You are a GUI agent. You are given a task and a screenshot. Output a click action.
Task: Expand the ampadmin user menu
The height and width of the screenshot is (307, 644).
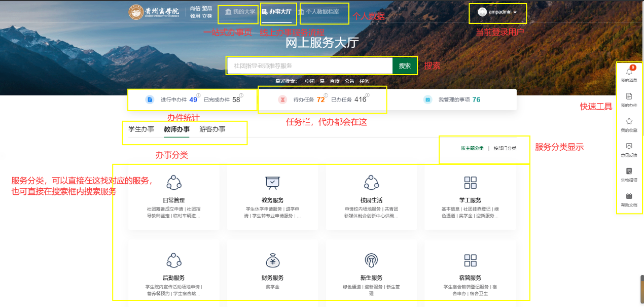pyautogui.click(x=497, y=12)
